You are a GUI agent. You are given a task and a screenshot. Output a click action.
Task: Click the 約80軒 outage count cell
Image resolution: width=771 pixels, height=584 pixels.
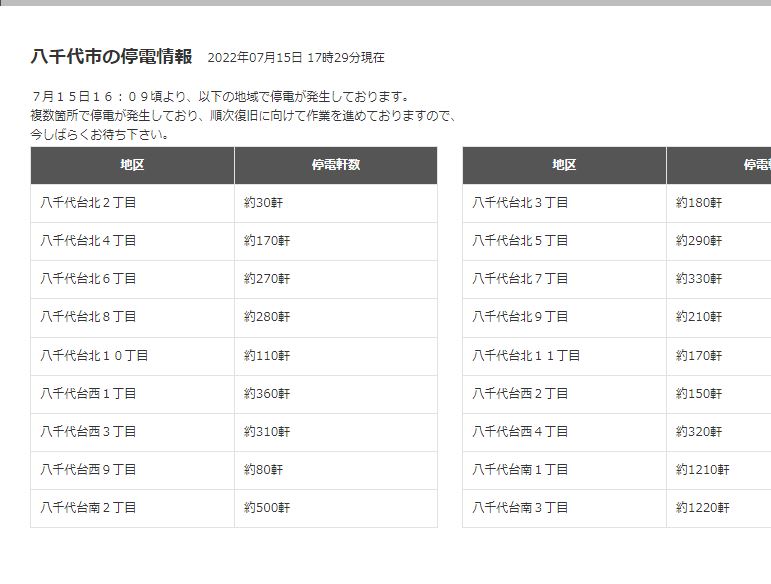click(x=336, y=470)
